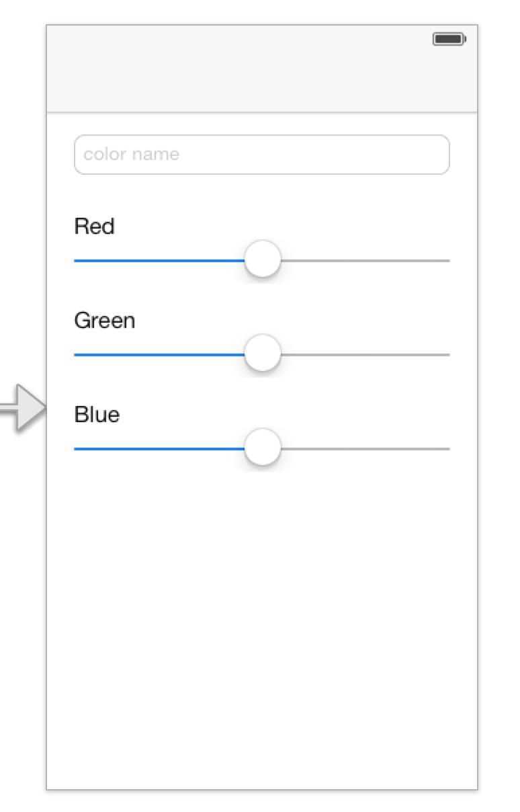Click the far right end of Red slider
520x812 pixels.
tap(447, 260)
